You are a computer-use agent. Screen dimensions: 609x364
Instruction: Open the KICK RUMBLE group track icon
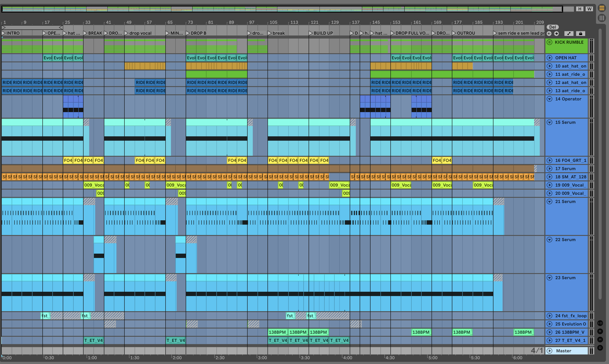point(550,42)
